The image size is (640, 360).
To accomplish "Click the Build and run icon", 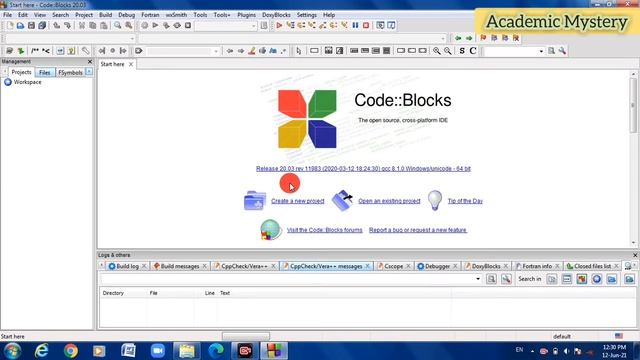I will click(166, 25).
